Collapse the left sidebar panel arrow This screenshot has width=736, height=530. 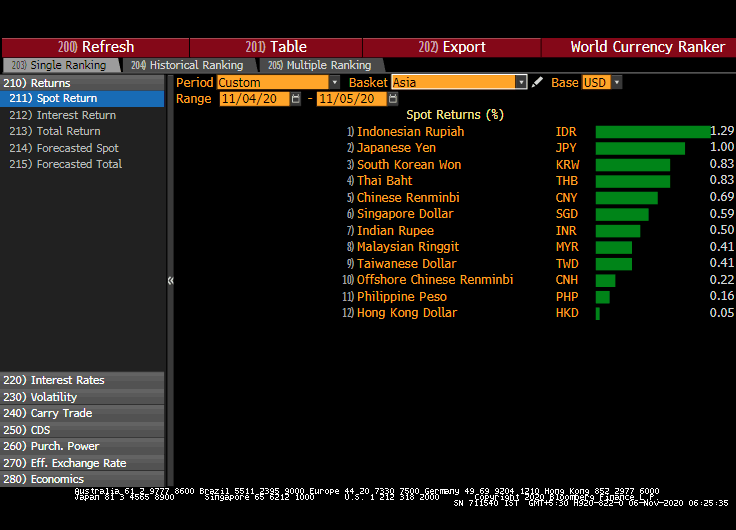pyautogui.click(x=170, y=281)
